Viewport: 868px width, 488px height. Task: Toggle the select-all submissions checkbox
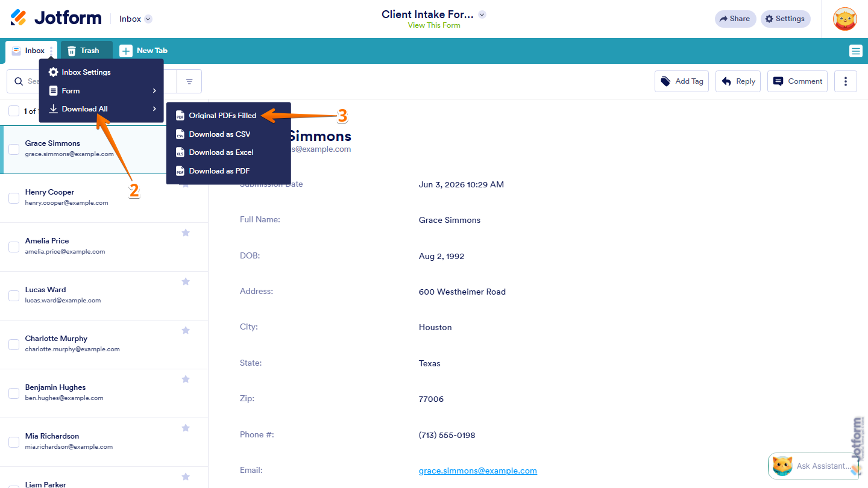[14, 111]
